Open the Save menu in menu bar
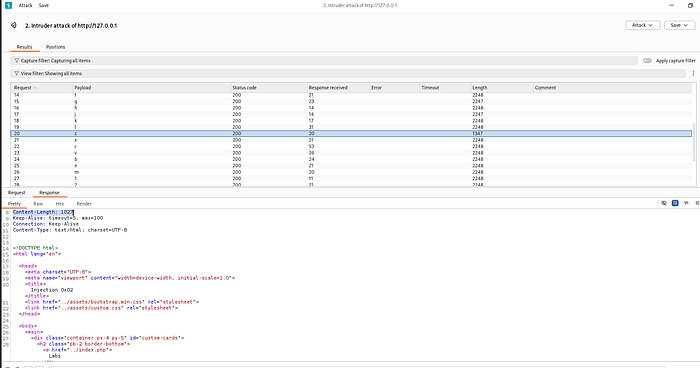 pos(44,5)
